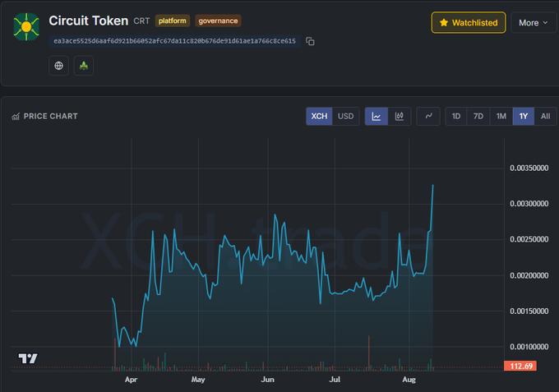
Task: Toggle the smoothing trend line icon
Action: coord(428,116)
